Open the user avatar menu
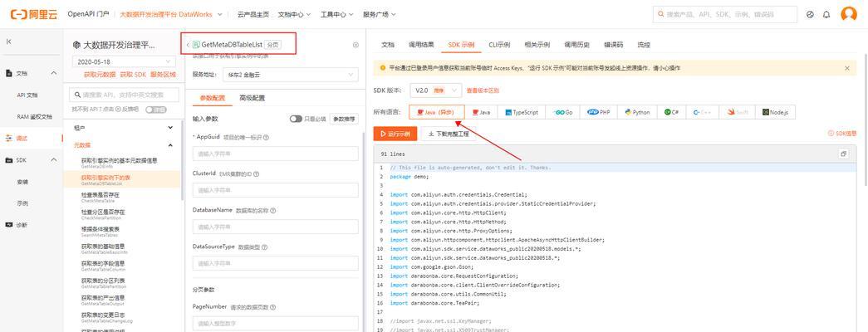Viewport: 868px width, 332px height. [x=849, y=14]
